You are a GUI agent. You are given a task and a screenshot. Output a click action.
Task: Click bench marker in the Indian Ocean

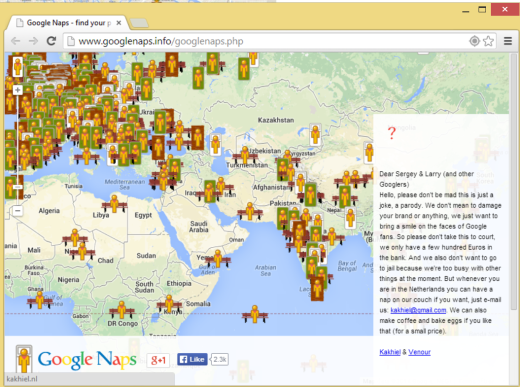click(255, 315)
